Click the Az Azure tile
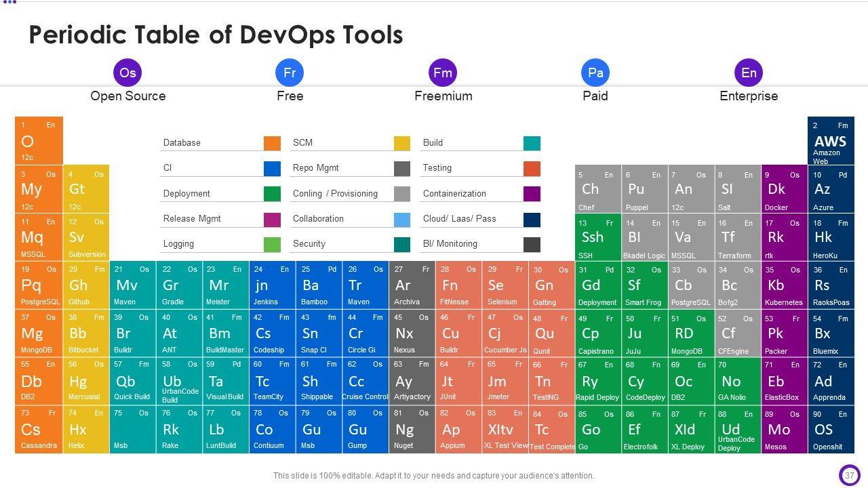 831,189
